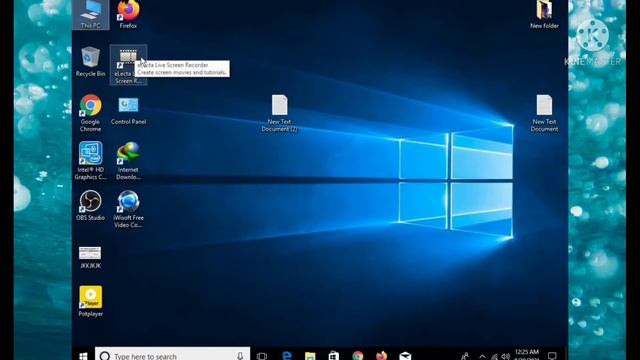Open the People icon in system tray
The width and height of the screenshot is (640, 360).
pos(464,356)
